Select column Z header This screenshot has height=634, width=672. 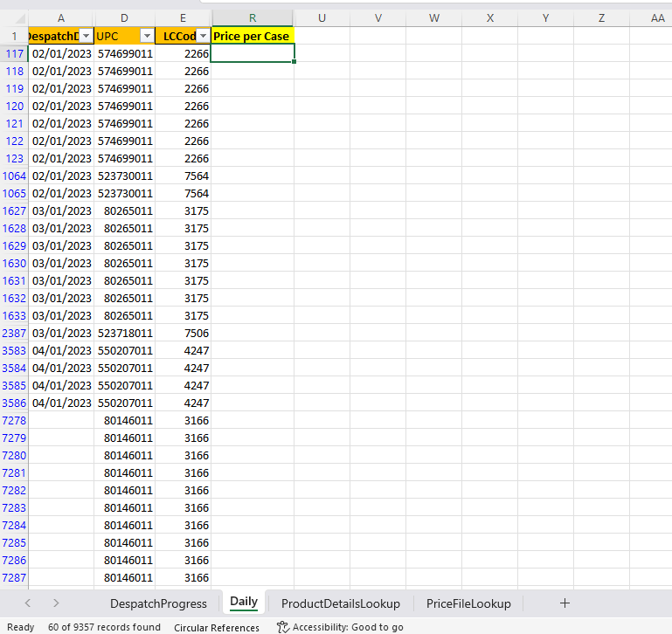point(602,18)
